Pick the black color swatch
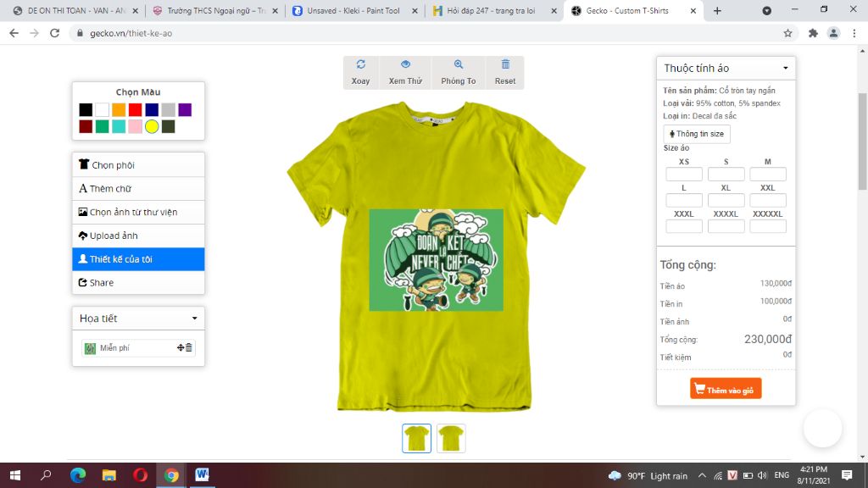This screenshot has width=868, height=488. 86,109
